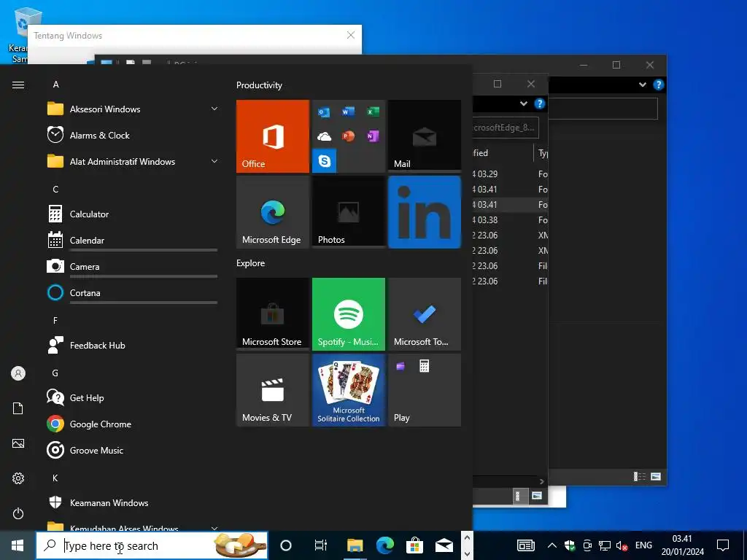This screenshot has width=747, height=560.
Task: Open File Explorer from taskbar
Action: coord(355,545)
